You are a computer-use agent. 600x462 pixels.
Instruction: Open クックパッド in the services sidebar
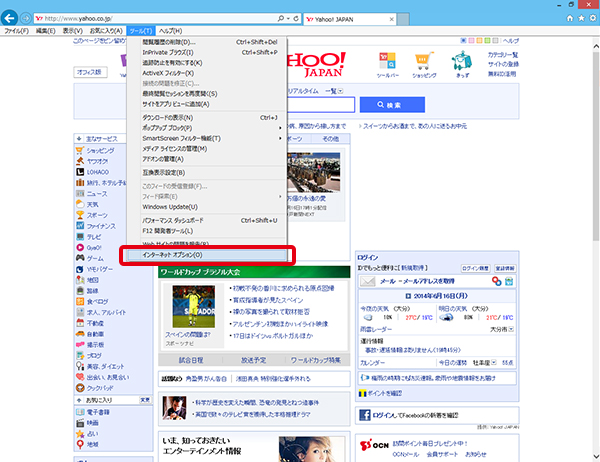(x=99, y=388)
